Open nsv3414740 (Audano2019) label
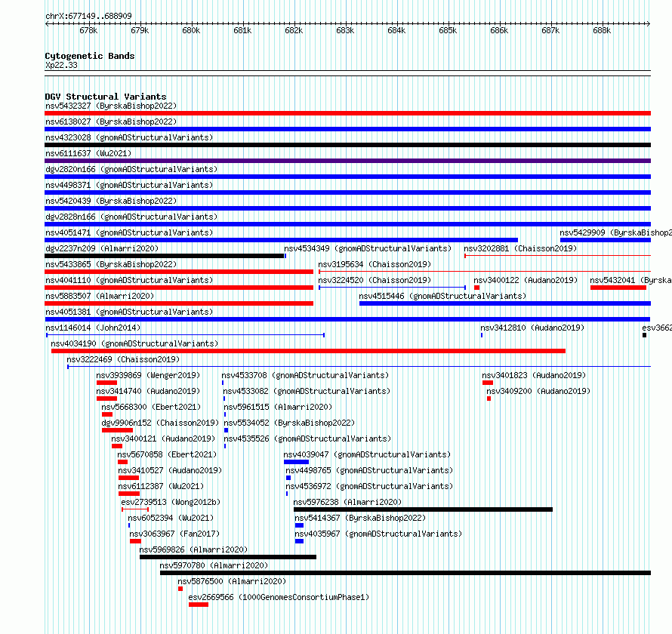 148,391
